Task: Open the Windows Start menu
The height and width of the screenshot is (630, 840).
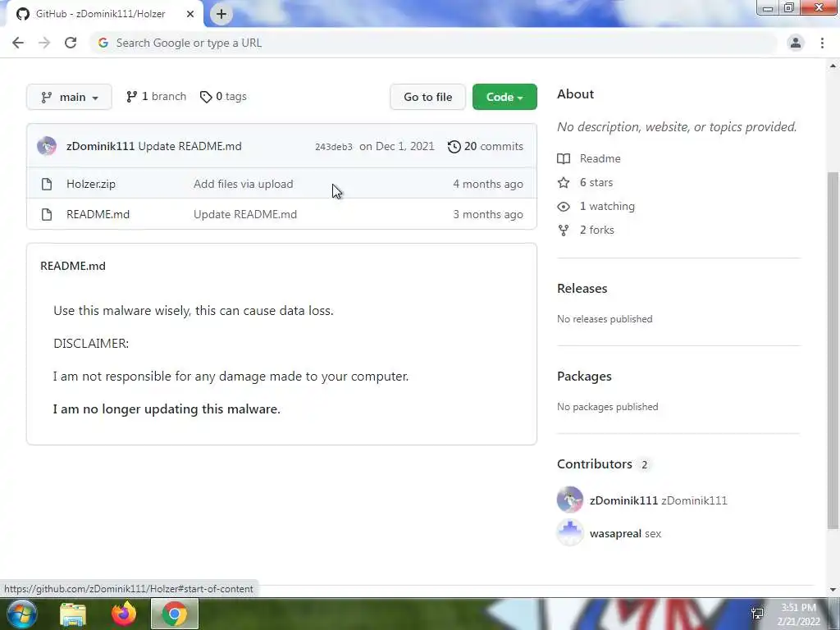Action: click(x=21, y=614)
